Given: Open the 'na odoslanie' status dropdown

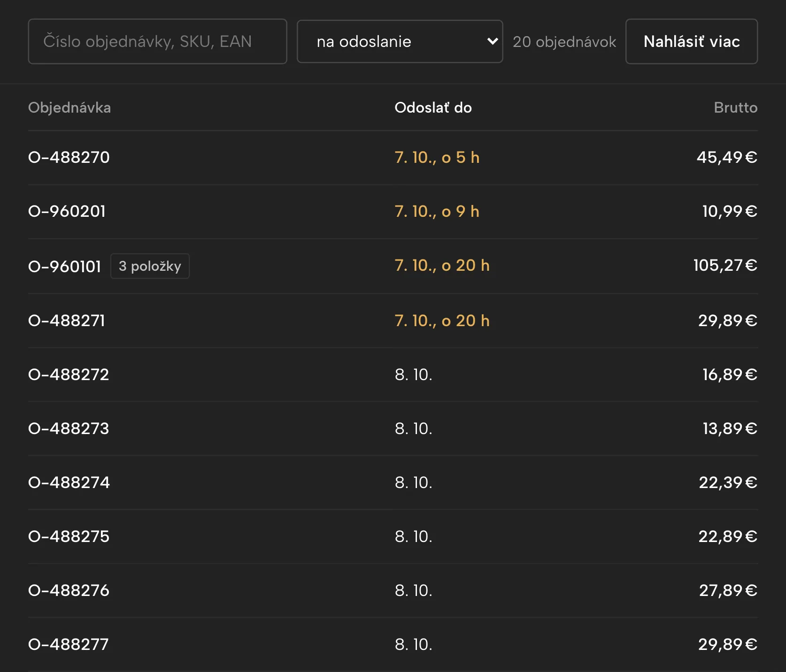Looking at the screenshot, I should tap(400, 41).
